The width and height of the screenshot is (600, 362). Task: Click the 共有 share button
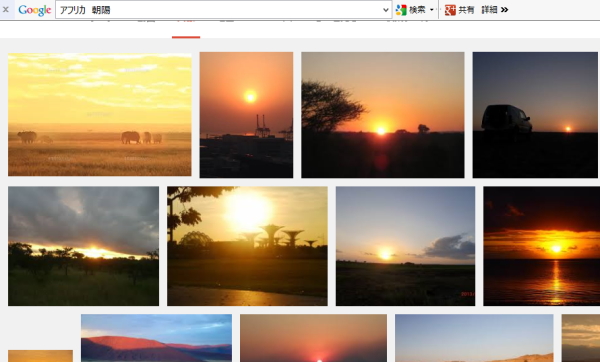pyautogui.click(x=466, y=10)
